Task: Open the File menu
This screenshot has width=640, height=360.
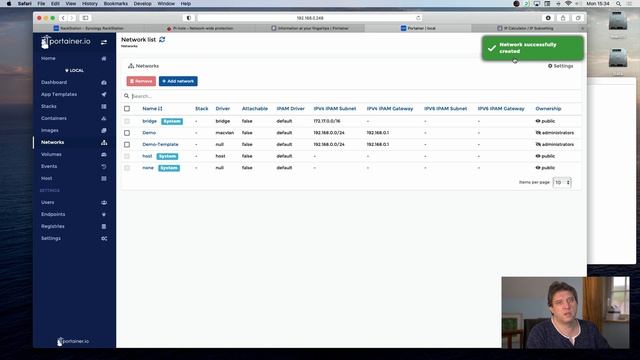Action: pyautogui.click(x=41, y=4)
